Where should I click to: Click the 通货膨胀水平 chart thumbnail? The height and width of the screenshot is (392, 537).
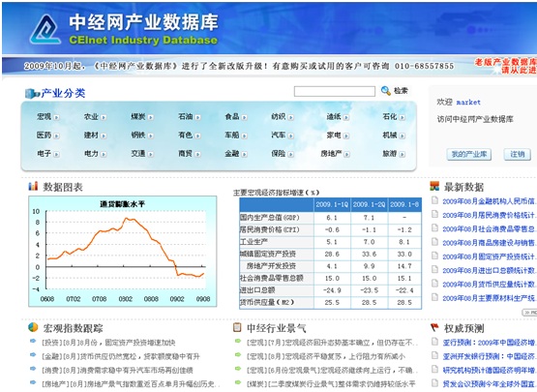[x=123, y=251]
